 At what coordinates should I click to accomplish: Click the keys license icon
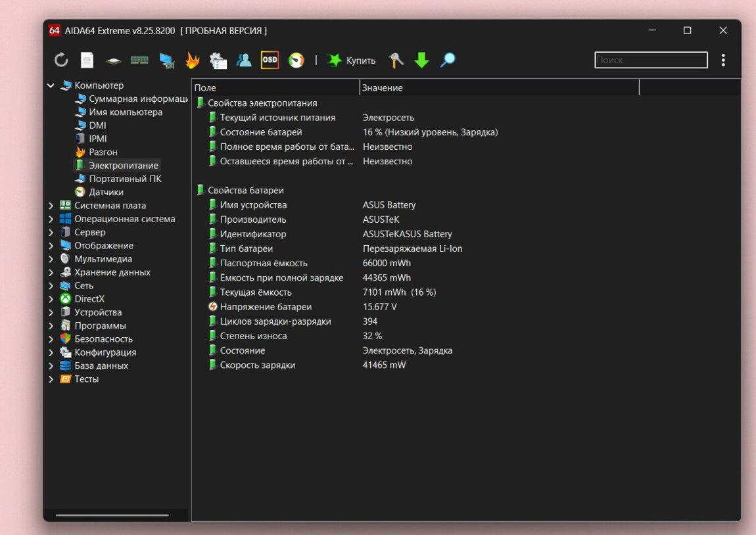396,60
